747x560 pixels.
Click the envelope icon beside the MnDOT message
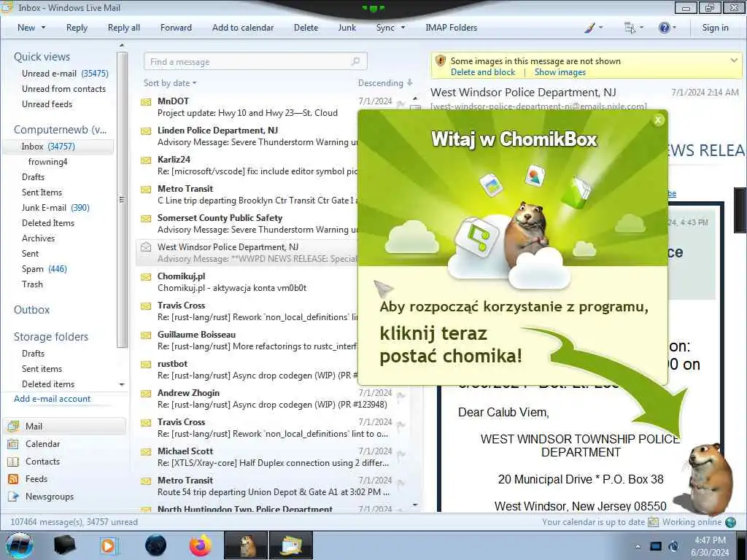point(146,102)
